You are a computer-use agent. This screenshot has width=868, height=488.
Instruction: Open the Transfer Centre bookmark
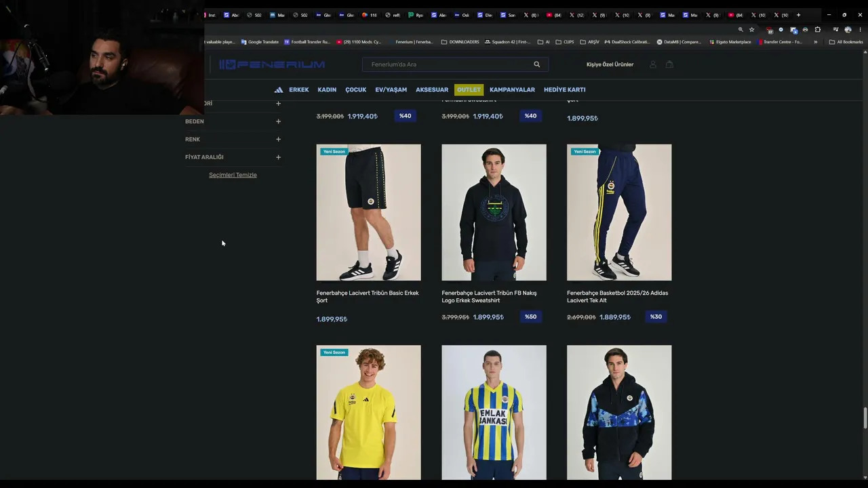tap(780, 42)
